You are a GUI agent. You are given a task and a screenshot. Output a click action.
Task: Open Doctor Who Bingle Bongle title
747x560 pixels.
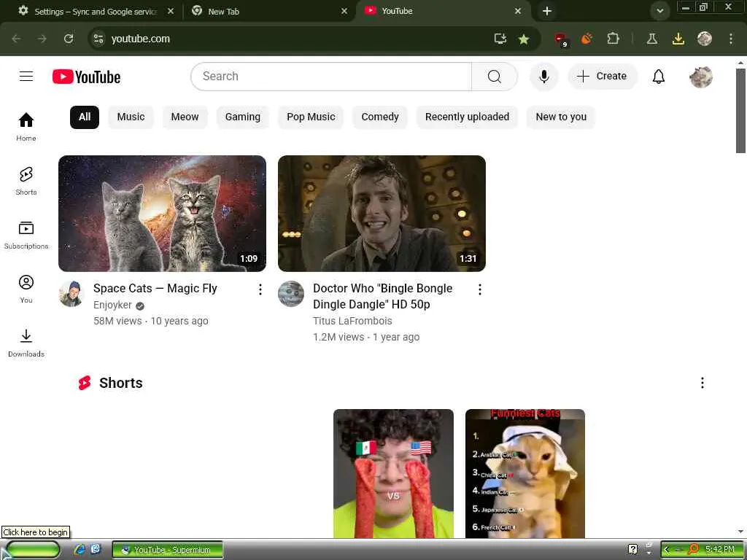[x=382, y=296]
